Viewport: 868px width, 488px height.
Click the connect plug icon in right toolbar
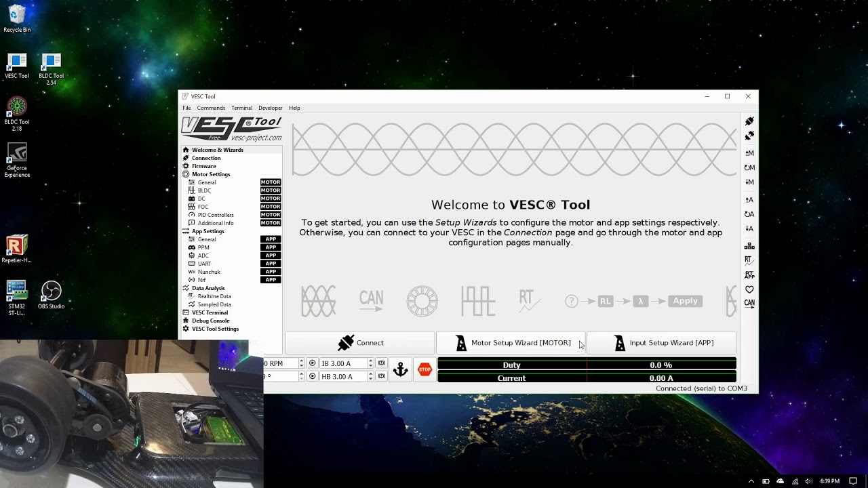[749, 121]
